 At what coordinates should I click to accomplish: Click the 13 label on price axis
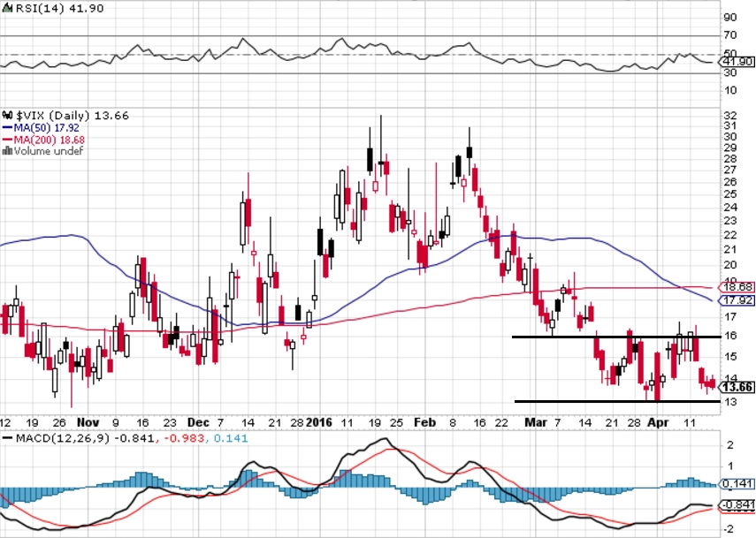(730, 402)
